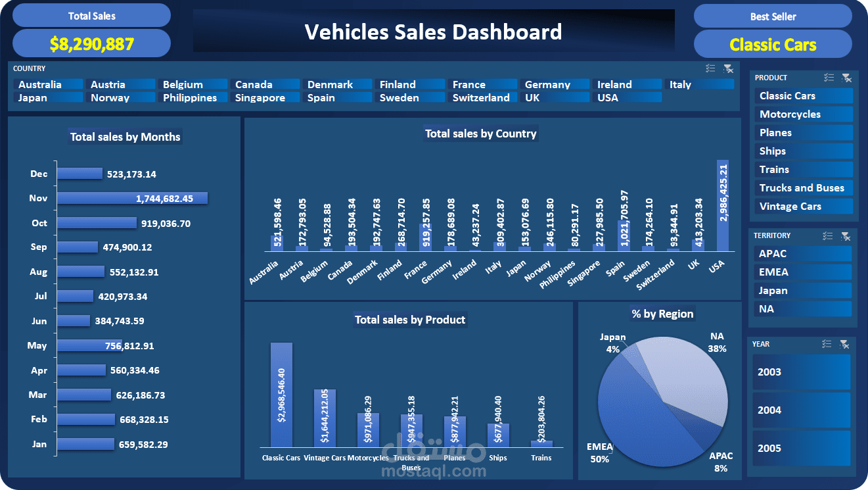
Task: Enable multi-select on the COUNTRY slicer
Action: [x=710, y=68]
